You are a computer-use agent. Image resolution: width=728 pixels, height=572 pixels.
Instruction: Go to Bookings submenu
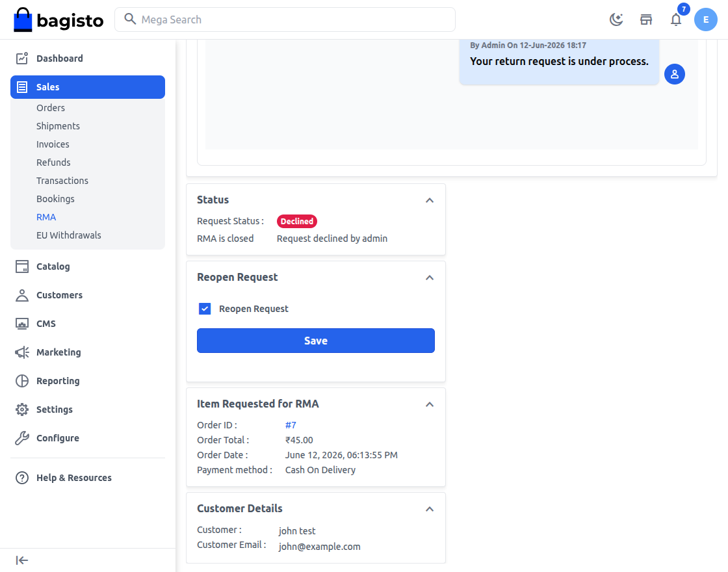point(55,199)
